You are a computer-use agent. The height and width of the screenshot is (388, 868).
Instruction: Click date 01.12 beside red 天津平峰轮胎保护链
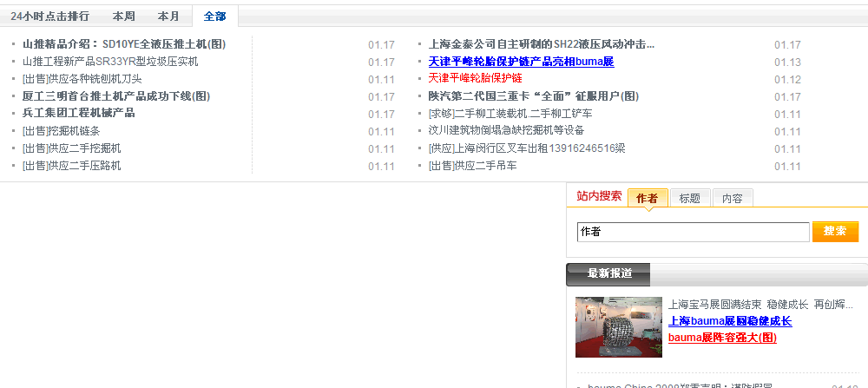(788, 80)
